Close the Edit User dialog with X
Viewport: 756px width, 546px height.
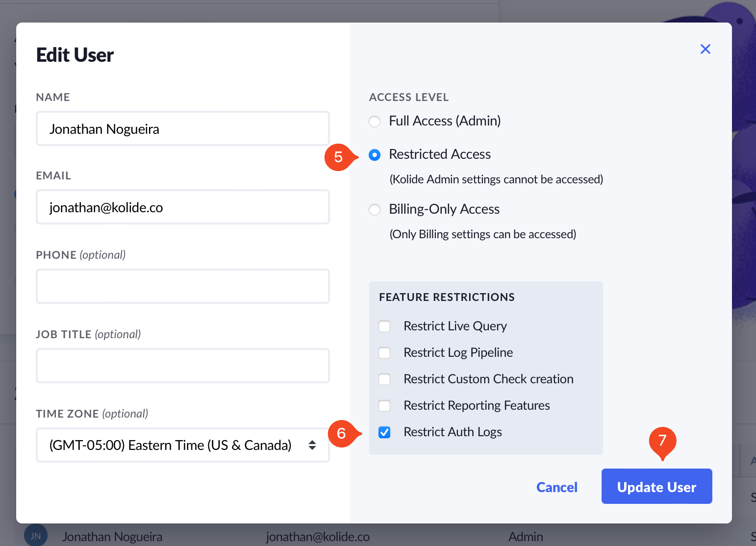pos(705,49)
